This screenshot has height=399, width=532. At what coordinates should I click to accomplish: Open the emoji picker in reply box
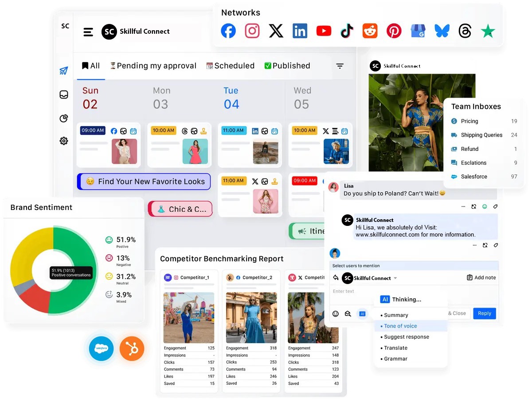pos(336,314)
